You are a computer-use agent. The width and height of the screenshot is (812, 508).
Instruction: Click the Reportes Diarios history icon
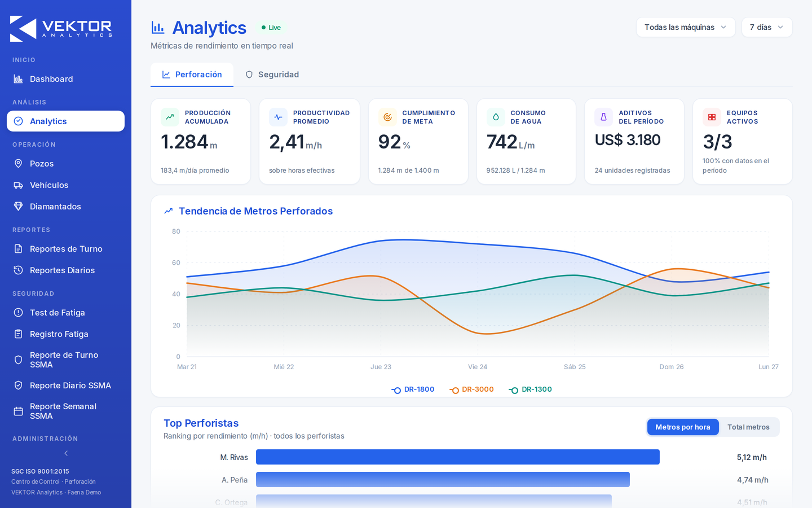click(18, 270)
